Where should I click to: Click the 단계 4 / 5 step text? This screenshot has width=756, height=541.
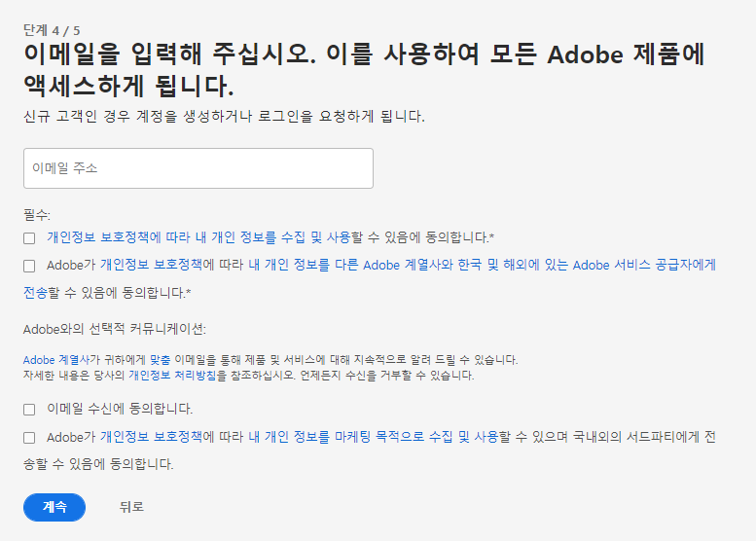52,30
